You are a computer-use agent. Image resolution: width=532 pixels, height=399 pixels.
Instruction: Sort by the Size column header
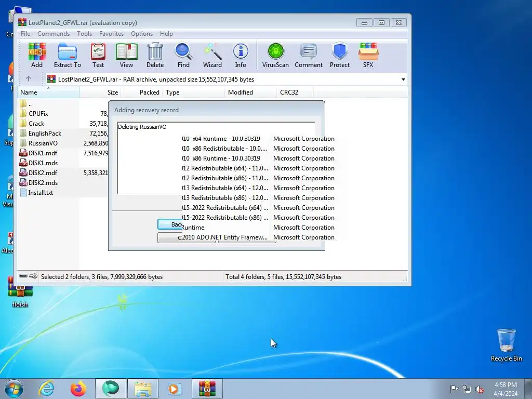point(100,92)
